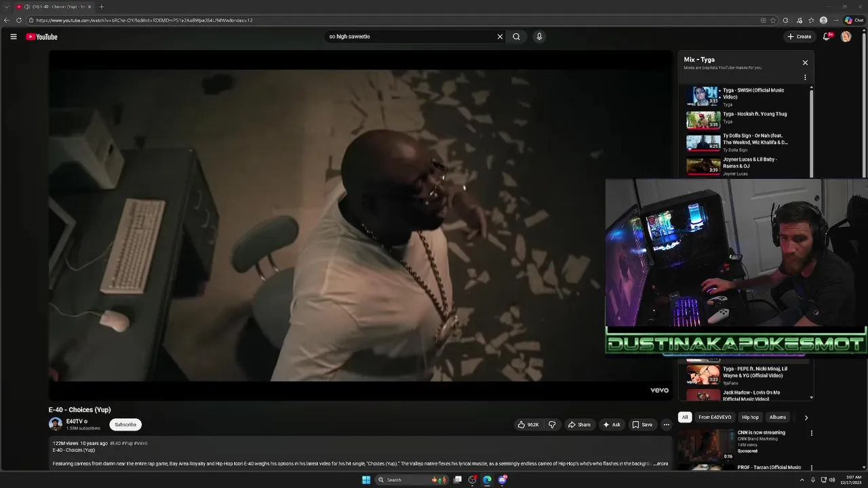This screenshot has height=488, width=868.
Task: Like the video (962K)
Action: [x=528, y=424]
